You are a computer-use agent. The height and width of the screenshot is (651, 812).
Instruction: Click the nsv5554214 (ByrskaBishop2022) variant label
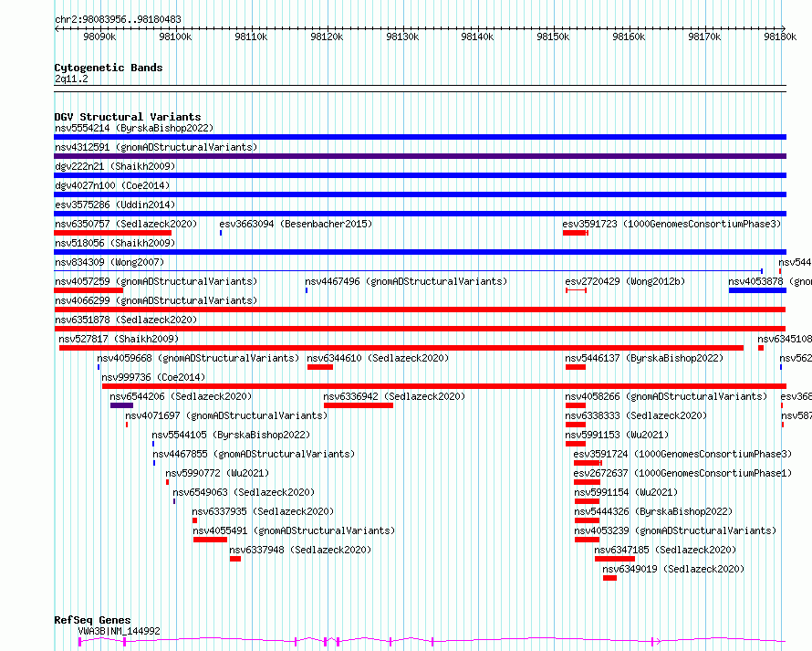[x=134, y=128]
